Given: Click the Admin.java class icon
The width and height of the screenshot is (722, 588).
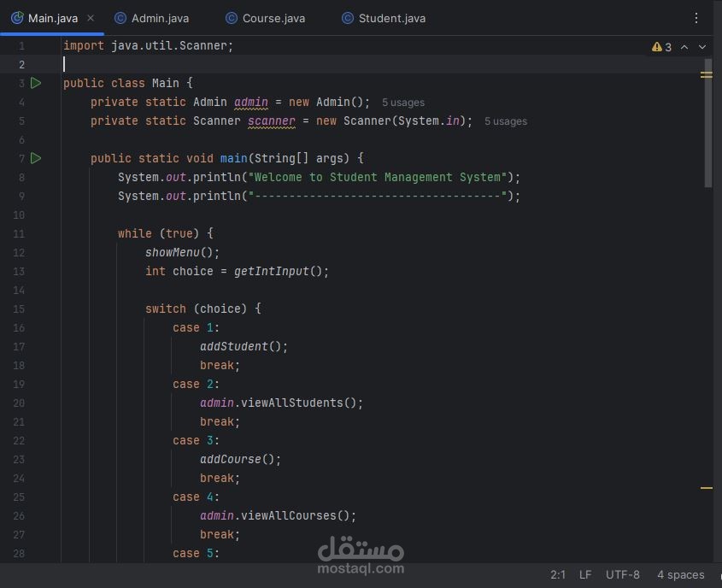Looking at the screenshot, I should tap(120, 18).
